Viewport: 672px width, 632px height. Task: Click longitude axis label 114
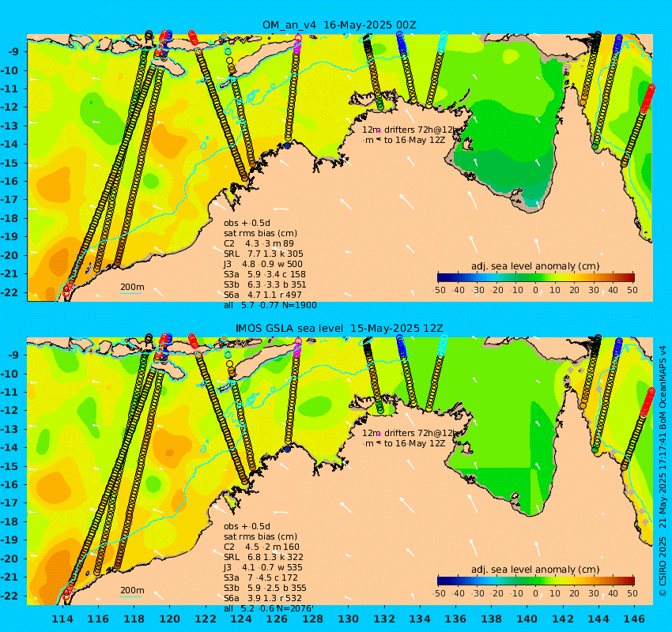[x=62, y=619]
